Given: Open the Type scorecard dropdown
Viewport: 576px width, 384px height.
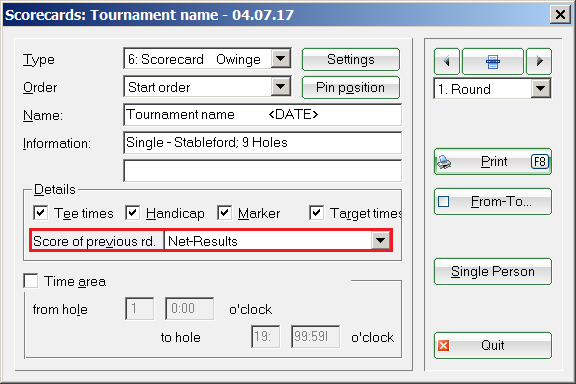Looking at the screenshot, I should tap(281, 58).
